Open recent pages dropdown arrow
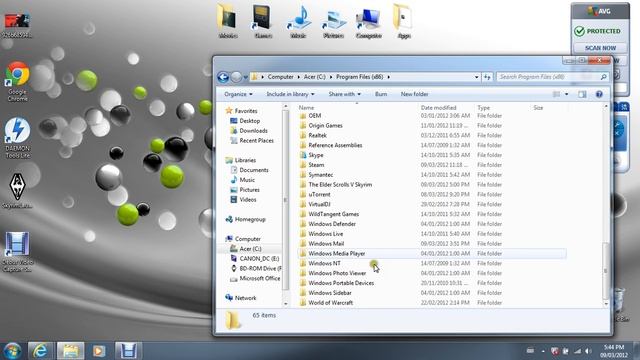Image resolution: width=640 pixels, height=360 pixels. (245, 77)
